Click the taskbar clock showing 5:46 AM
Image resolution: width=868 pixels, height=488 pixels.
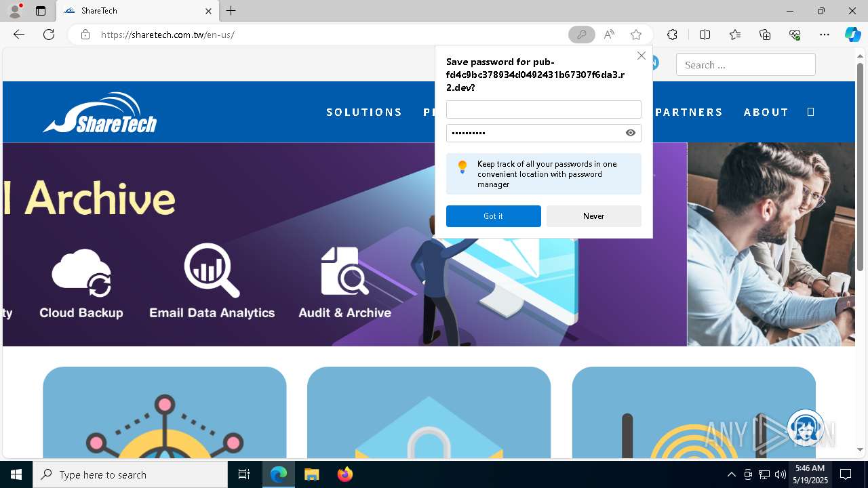pyautogui.click(x=810, y=474)
